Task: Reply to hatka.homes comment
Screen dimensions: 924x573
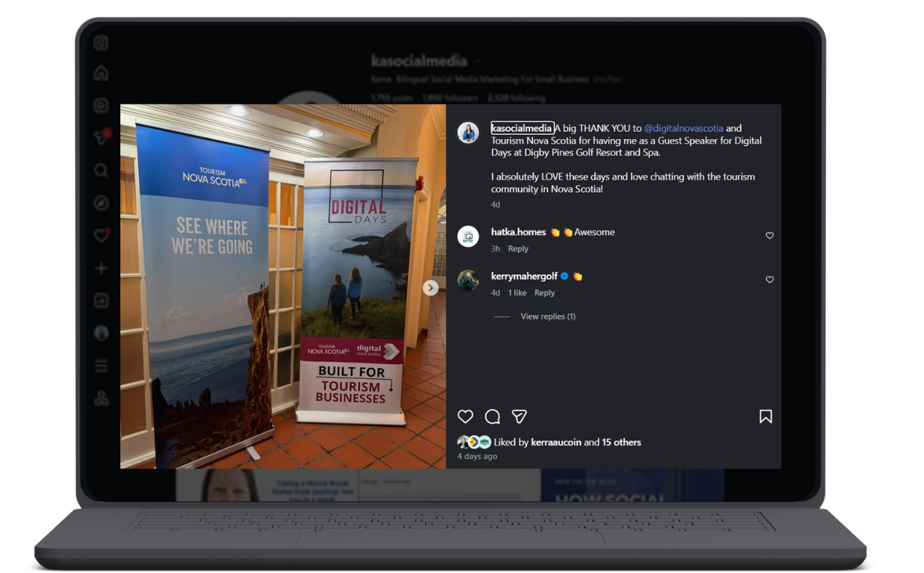Action: [519, 249]
